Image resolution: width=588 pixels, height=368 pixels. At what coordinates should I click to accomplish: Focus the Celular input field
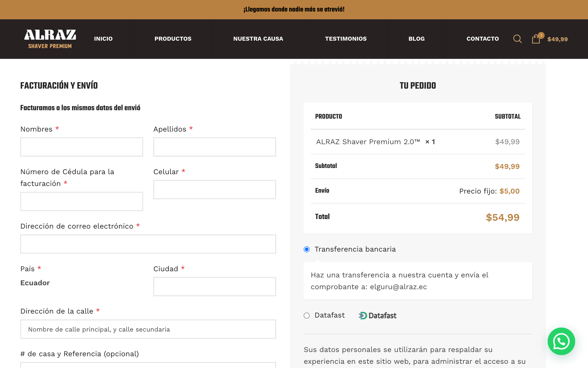[x=215, y=190]
